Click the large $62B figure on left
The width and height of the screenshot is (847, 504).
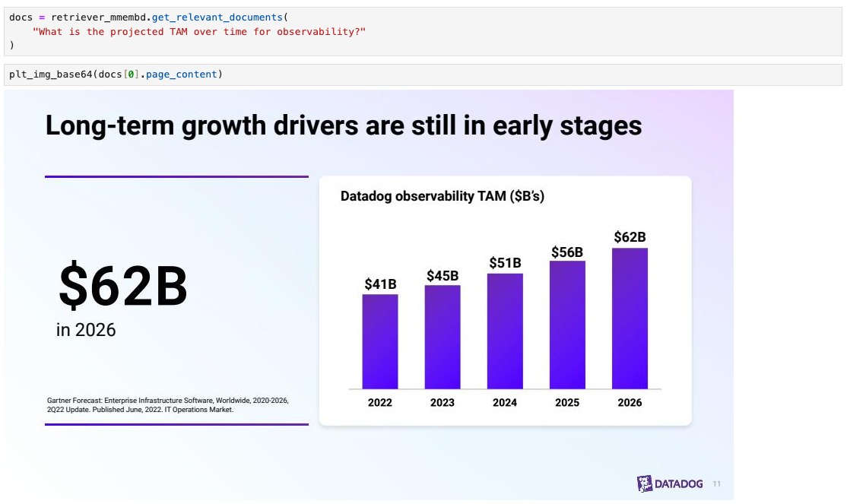click(x=123, y=286)
